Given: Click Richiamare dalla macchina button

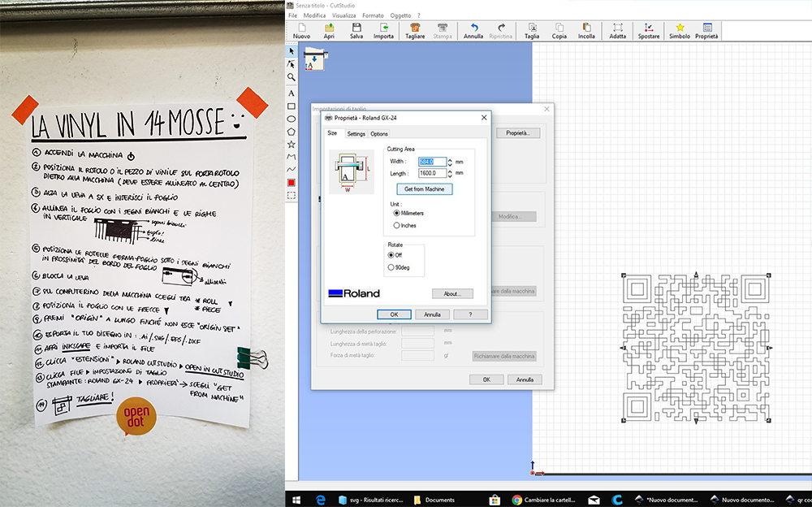Looking at the screenshot, I should [x=504, y=356].
